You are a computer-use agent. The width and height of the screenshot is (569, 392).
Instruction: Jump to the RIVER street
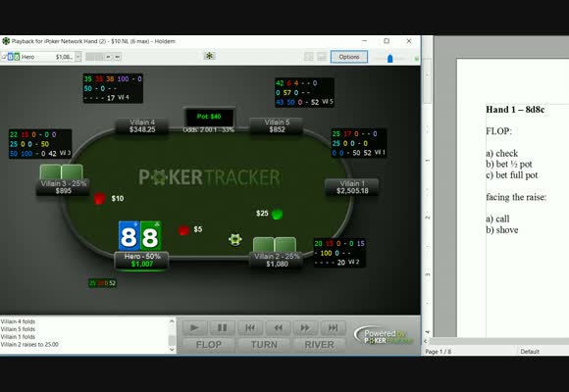[x=320, y=345]
